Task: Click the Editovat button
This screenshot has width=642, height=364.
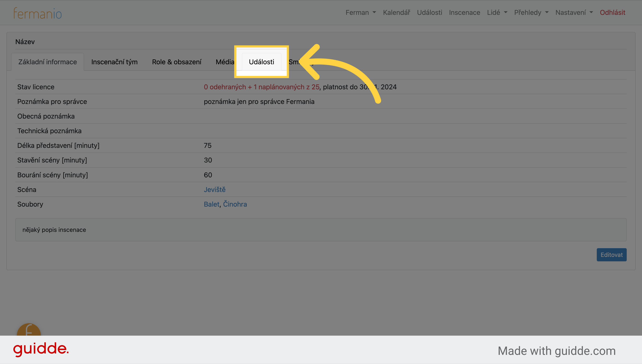Action: (611, 255)
